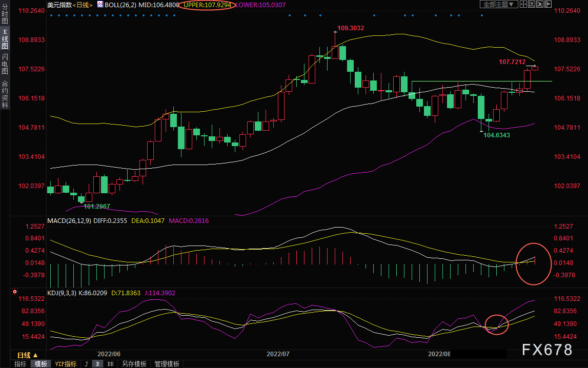Select the K线图 sidebar tab
Screen dimensions: 588x368
tap(5, 39)
